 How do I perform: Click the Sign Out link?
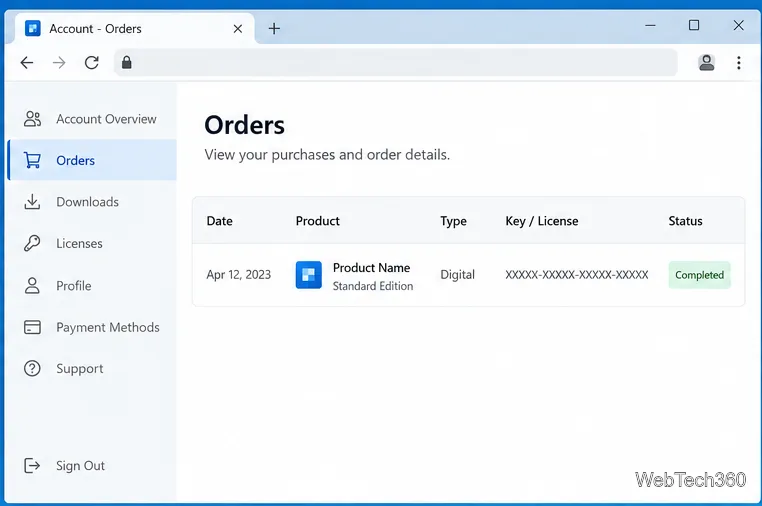click(x=92, y=465)
